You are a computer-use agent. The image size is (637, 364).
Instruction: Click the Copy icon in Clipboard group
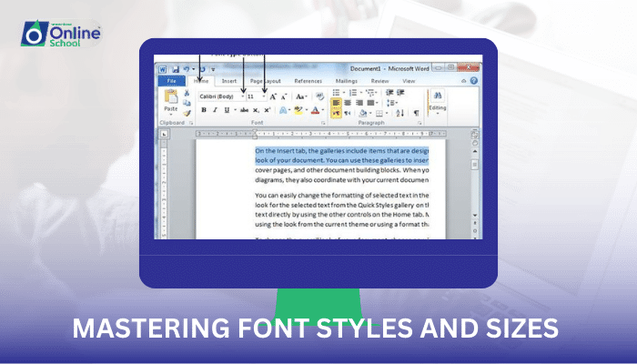point(187,103)
